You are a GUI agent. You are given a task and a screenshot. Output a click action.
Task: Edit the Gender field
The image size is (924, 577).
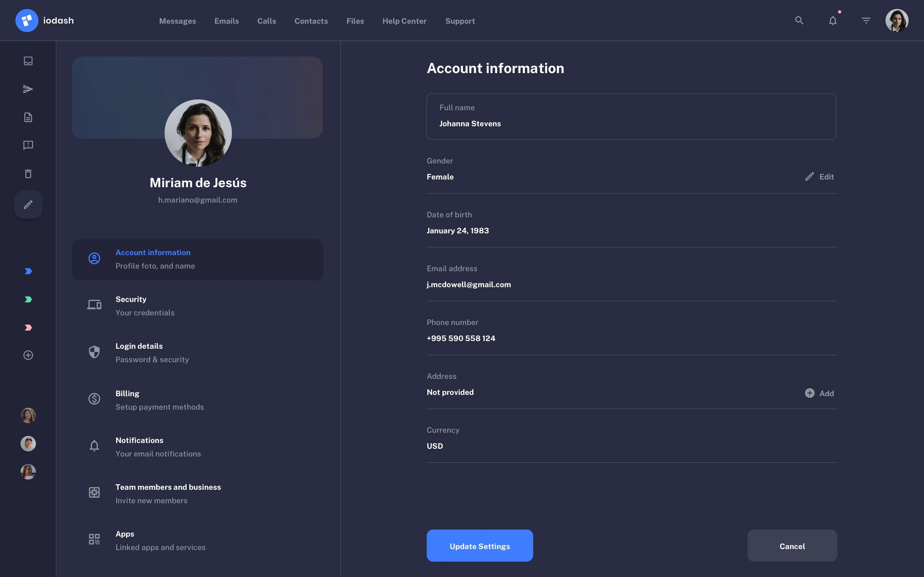point(819,176)
